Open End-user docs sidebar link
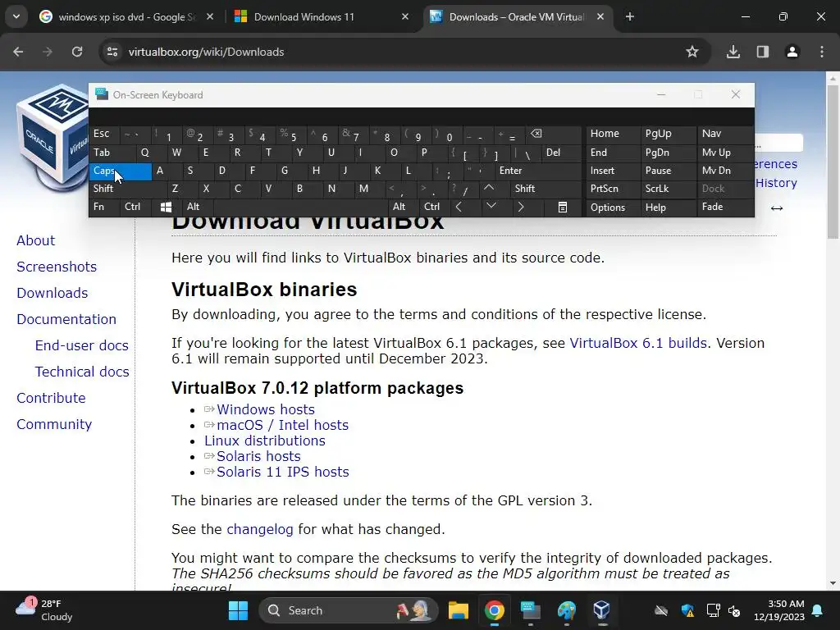The image size is (840, 630). pos(82,345)
